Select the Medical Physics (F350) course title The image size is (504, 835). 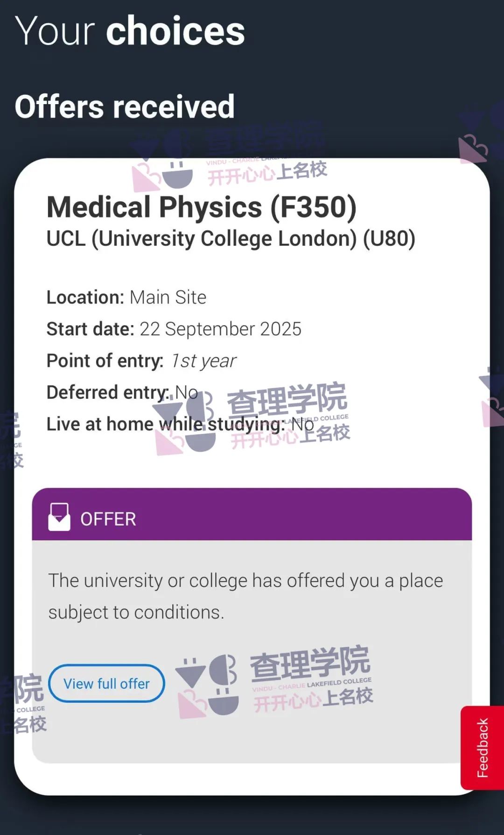[x=202, y=207]
